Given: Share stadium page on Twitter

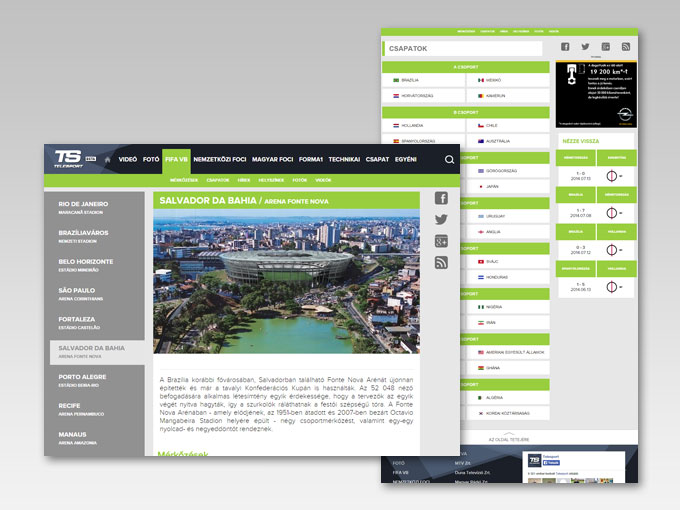Looking at the screenshot, I should [441, 220].
